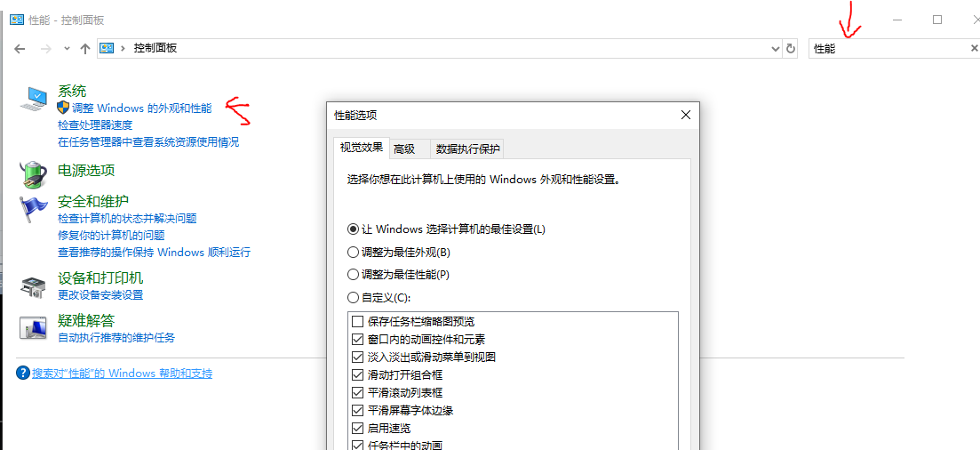Click the blue help question mark icon

click(x=22, y=374)
